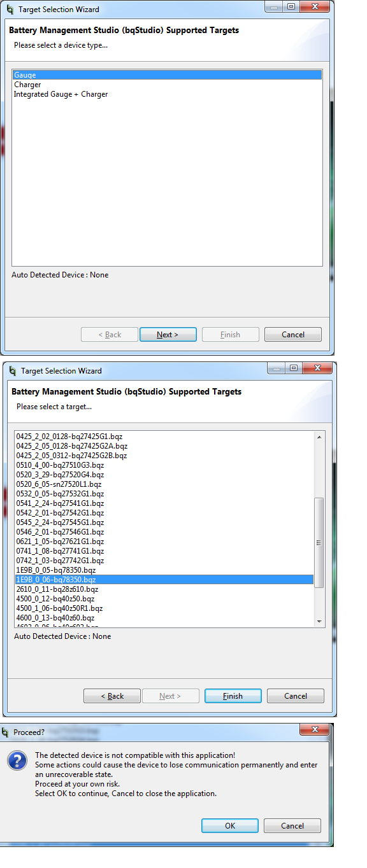Click Cancel in the target list wizard
The width and height of the screenshot is (367, 868).
pos(296,696)
